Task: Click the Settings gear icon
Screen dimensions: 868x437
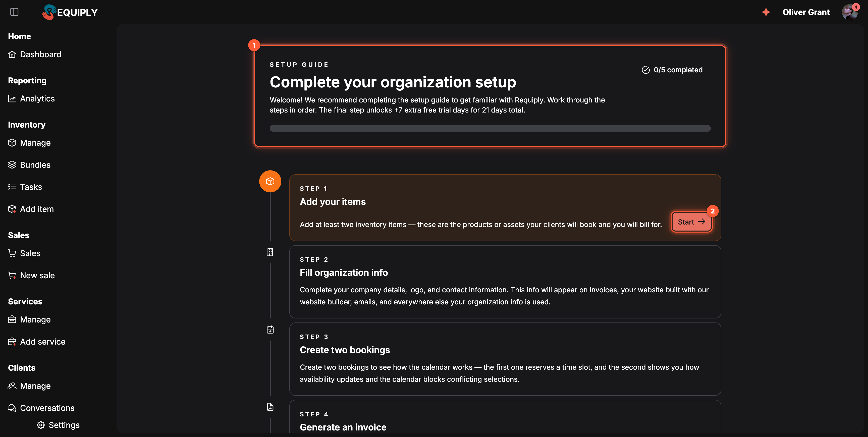Action: 41,425
